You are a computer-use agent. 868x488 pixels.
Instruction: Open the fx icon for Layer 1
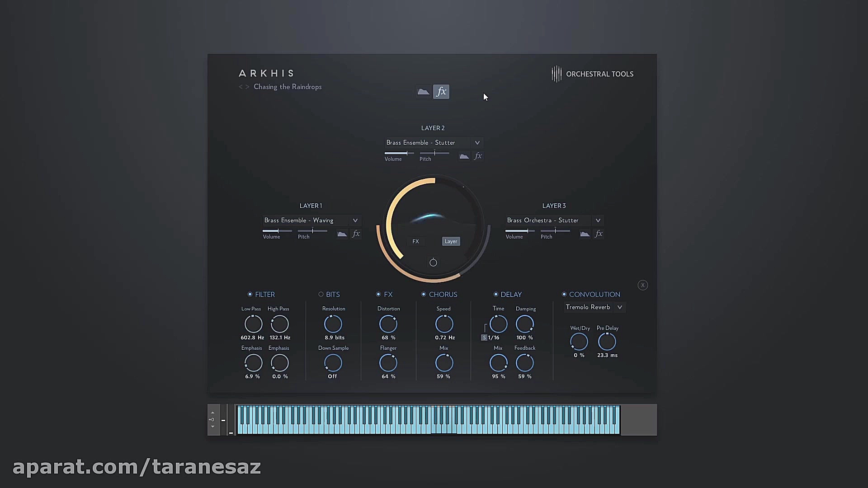356,234
